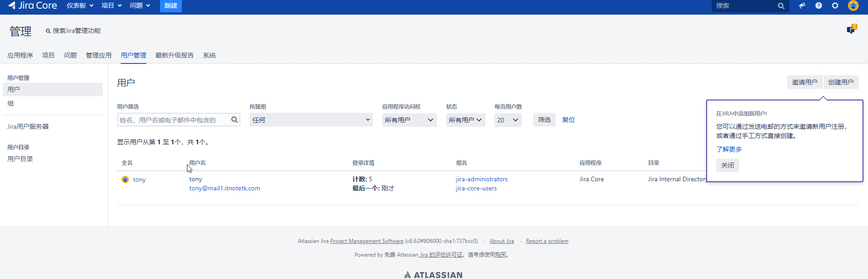Click the 计数: 5 login count text

tap(362, 179)
